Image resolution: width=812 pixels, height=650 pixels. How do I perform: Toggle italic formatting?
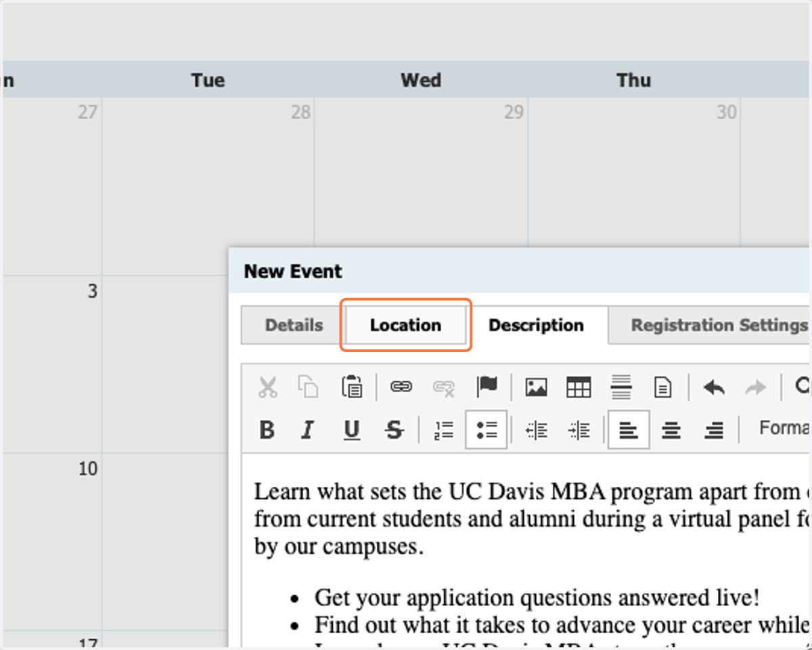click(x=309, y=430)
